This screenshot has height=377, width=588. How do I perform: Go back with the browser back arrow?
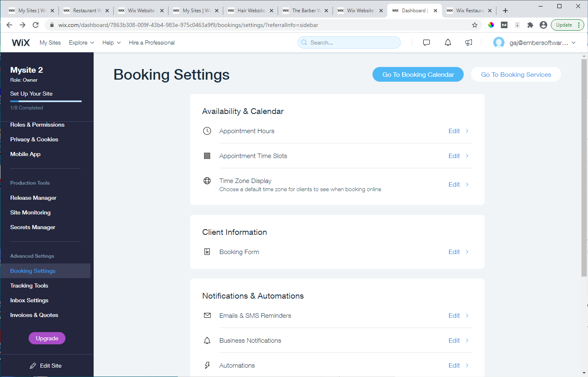pyautogui.click(x=9, y=25)
